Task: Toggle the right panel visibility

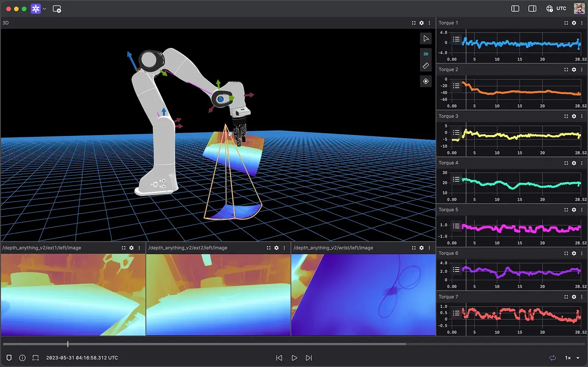Action: 533,8
